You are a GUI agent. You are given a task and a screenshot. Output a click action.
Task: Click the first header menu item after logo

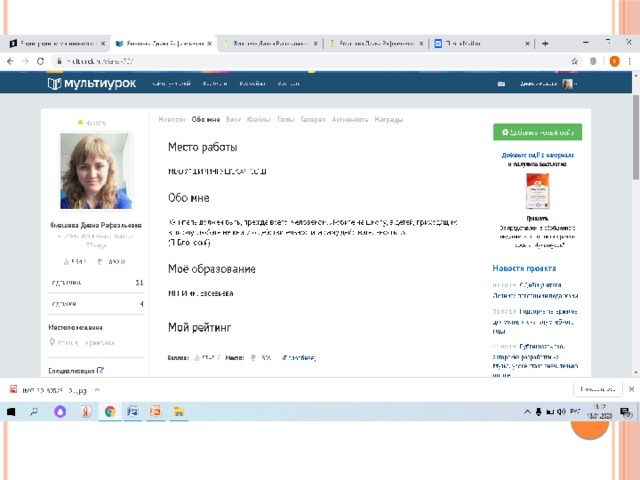point(172,84)
